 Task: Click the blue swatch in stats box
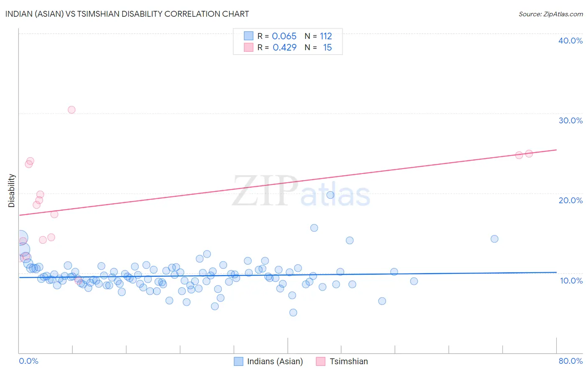pos(248,36)
